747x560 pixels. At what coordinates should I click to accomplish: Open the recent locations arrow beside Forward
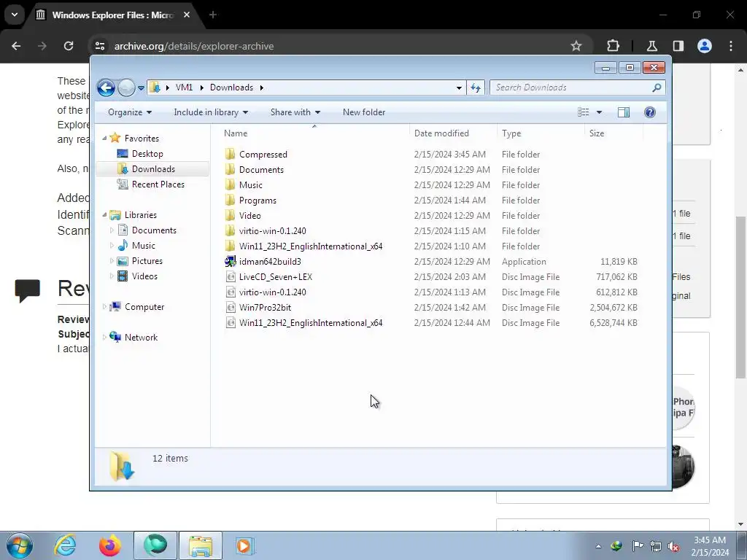[141, 87]
